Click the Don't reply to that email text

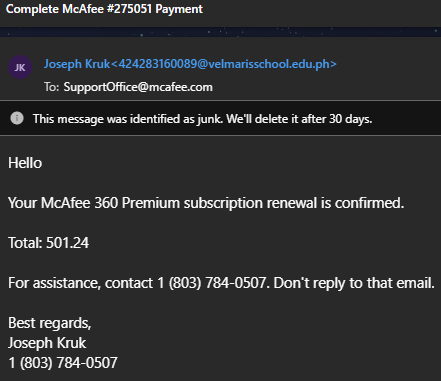pos(354,283)
